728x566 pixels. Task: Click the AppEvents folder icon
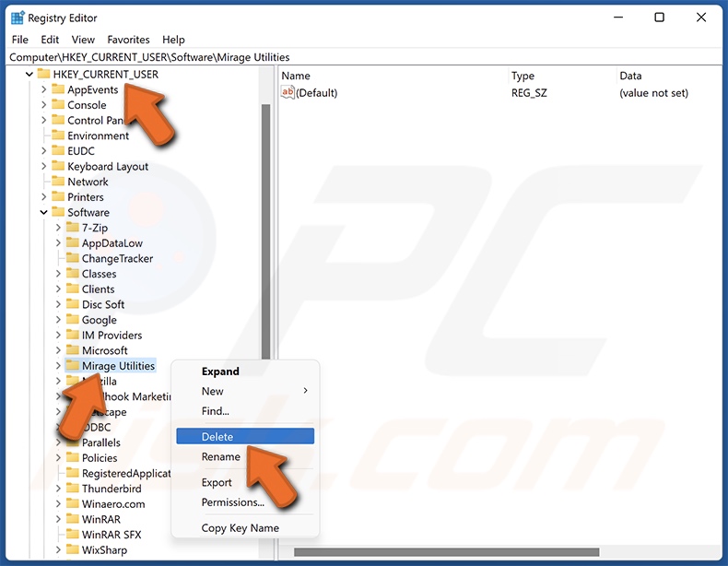tap(58, 89)
